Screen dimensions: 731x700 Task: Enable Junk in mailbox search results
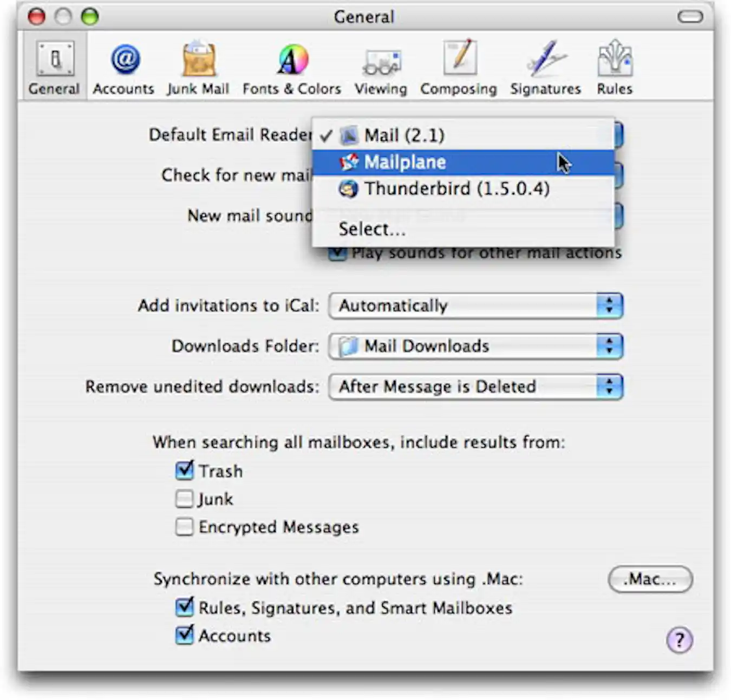(x=185, y=499)
